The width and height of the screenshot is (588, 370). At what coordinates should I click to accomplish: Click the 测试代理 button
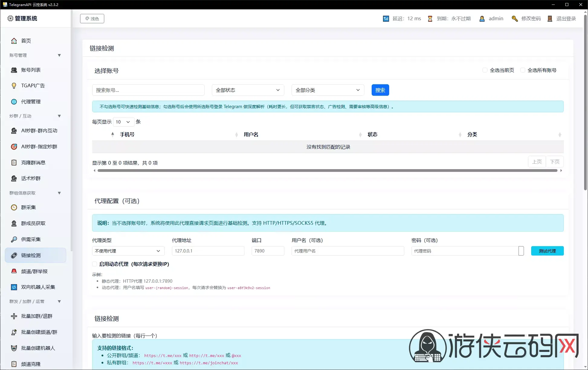pos(547,251)
